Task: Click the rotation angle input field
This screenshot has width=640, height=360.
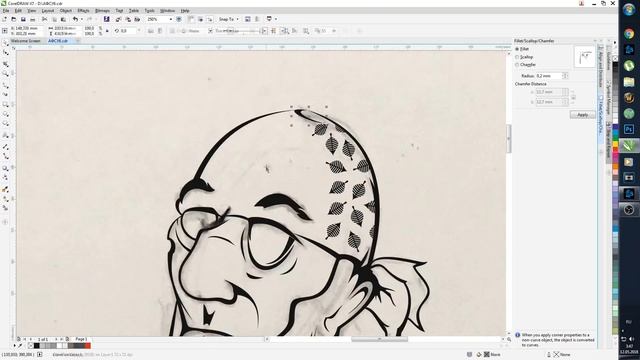Action: click(x=129, y=31)
